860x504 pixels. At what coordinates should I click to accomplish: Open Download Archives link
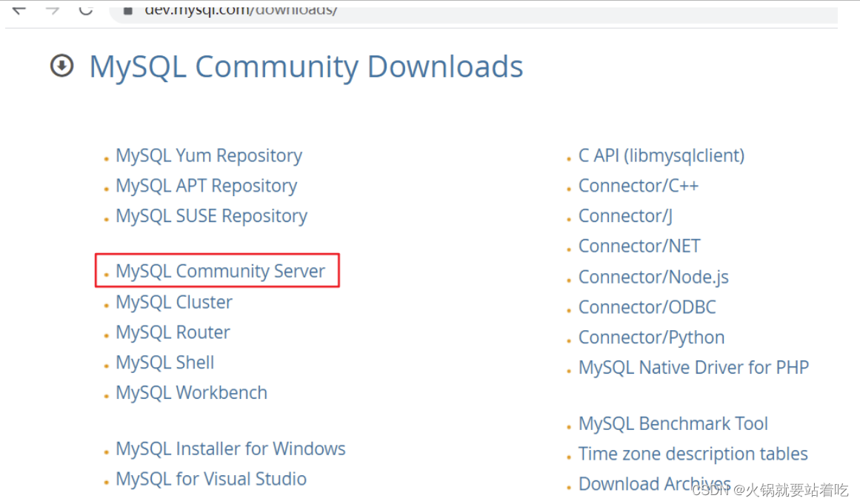click(655, 484)
